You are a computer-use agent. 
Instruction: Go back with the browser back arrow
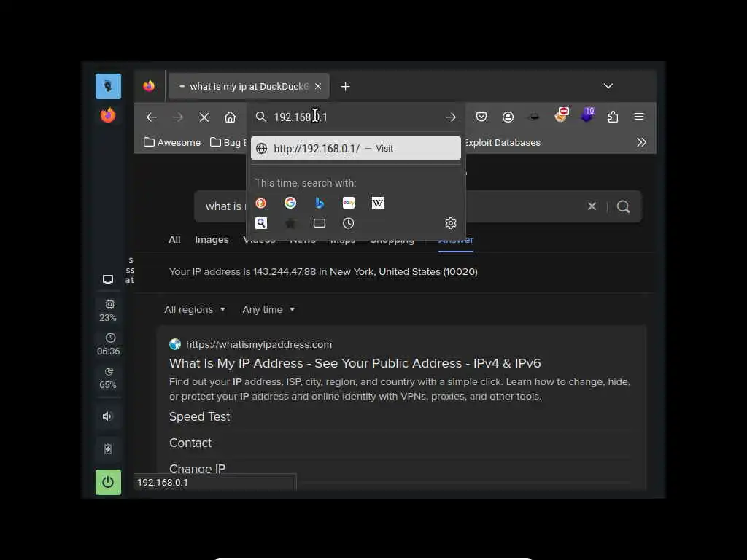[152, 117]
